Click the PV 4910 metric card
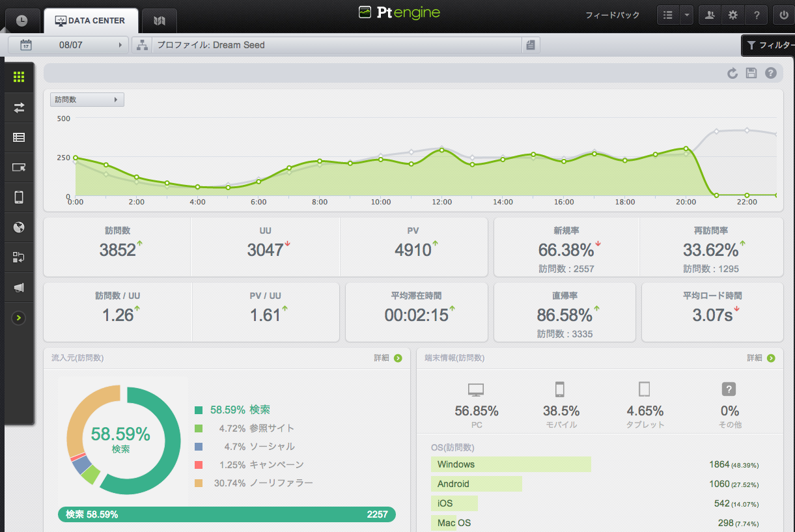The image size is (795, 532). tap(413, 247)
